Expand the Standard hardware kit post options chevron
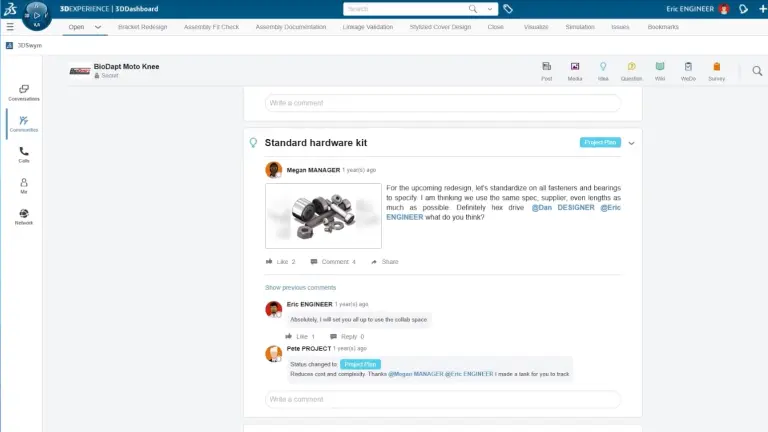The image size is (768, 432). click(x=631, y=143)
